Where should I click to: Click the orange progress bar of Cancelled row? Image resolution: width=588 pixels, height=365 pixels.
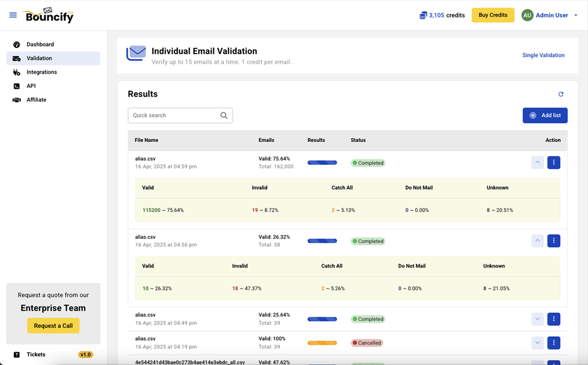[x=322, y=343]
